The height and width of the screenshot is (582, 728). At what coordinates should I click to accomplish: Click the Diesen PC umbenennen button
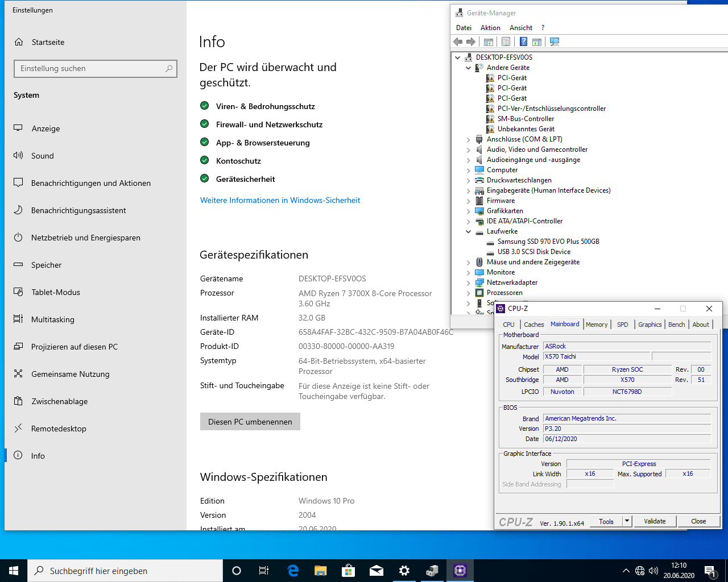click(250, 422)
